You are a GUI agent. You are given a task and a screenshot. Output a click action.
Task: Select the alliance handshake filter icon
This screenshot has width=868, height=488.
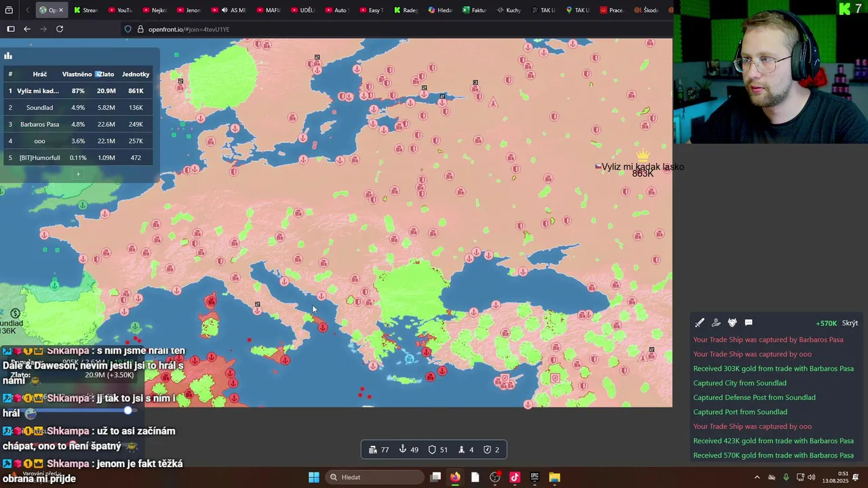(x=732, y=323)
